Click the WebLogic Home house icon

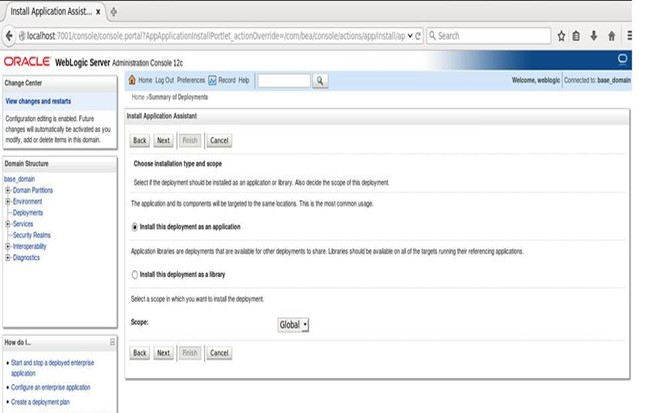click(x=132, y=80)
